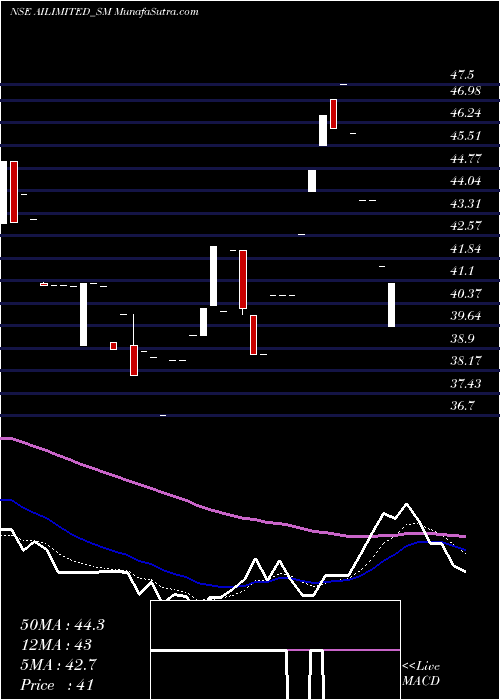Click the 41.84 price level label

pyautogui.click(x=466, y=249)
